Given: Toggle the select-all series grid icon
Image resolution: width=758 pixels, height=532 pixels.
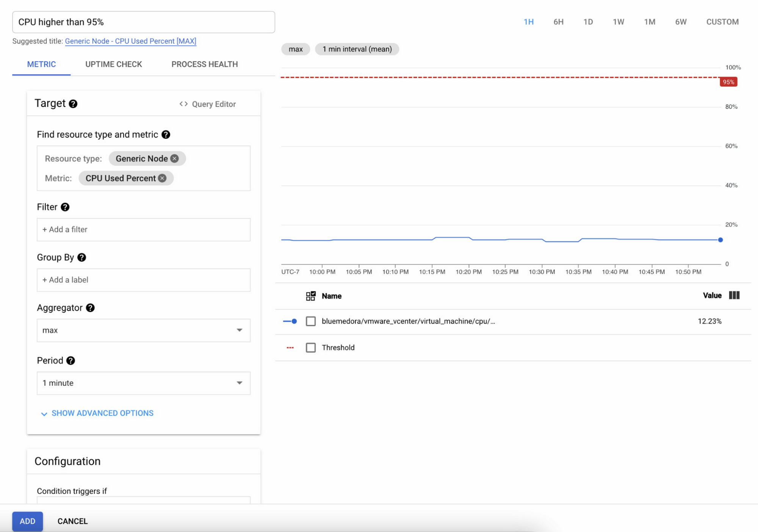Looking at the screenshot, I should tap(311, 296).
